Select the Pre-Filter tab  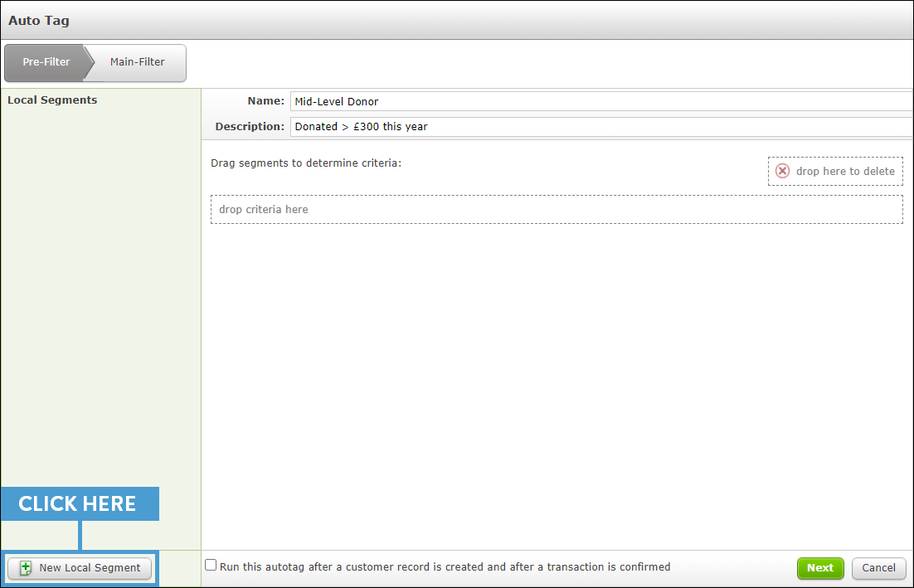pos(46,62)
